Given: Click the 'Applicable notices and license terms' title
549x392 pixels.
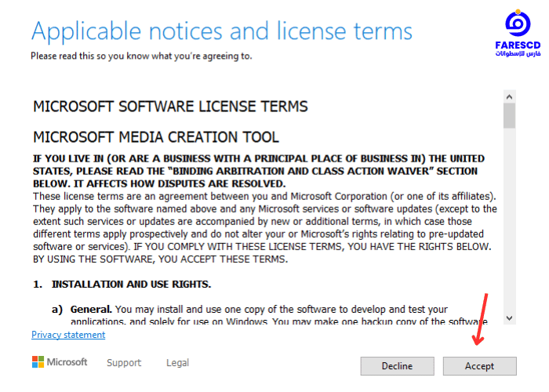Looking at the screenshot, I should pos(222,31).
